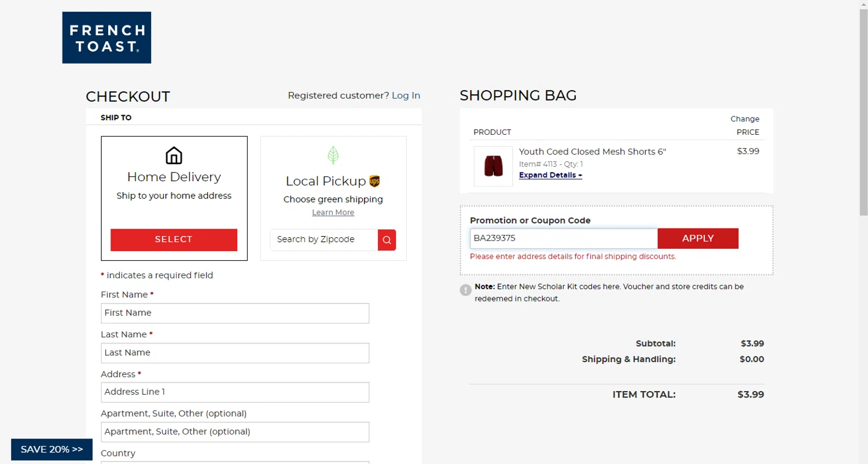Open the maroon mesh shorts thumbnail
Screen dimensions: 868x464
click(493, 166)
